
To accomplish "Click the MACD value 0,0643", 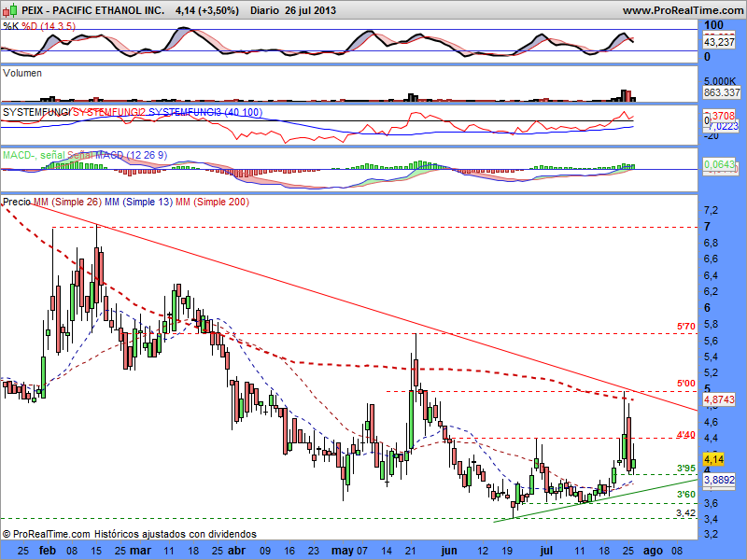I will pyautogui.click(x=719, y=164).
